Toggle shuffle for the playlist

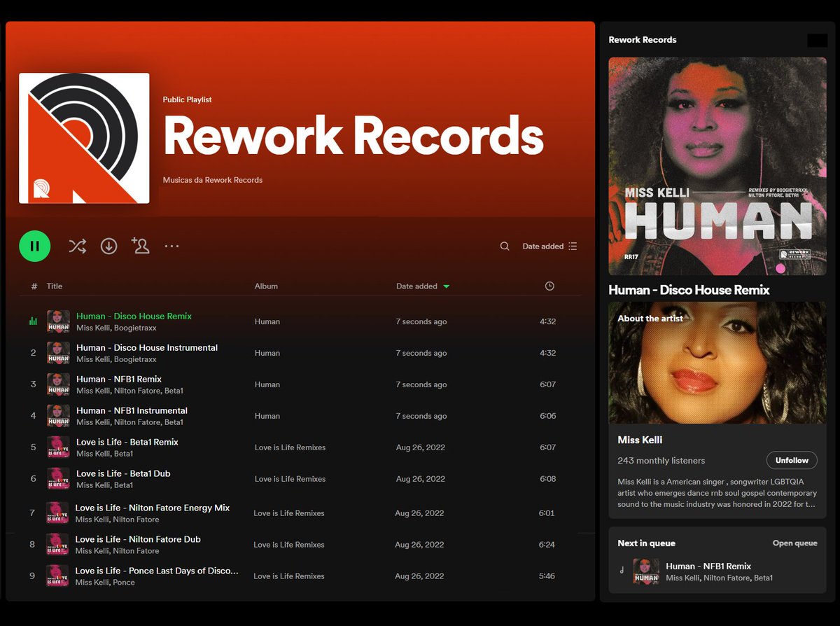click(x=77, y=246)
